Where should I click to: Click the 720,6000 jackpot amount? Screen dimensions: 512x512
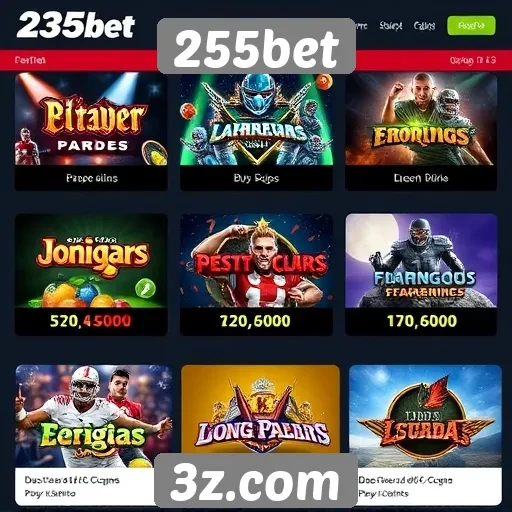click(x=255, y=321)
